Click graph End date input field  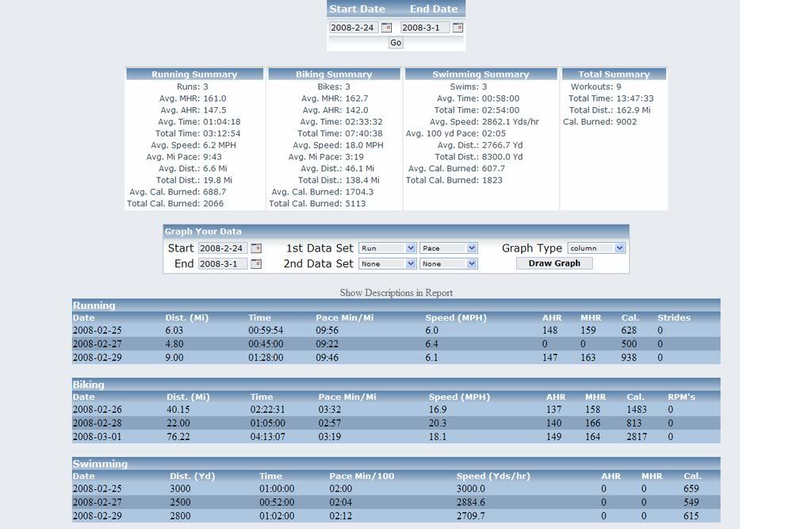tap(223, 264)
